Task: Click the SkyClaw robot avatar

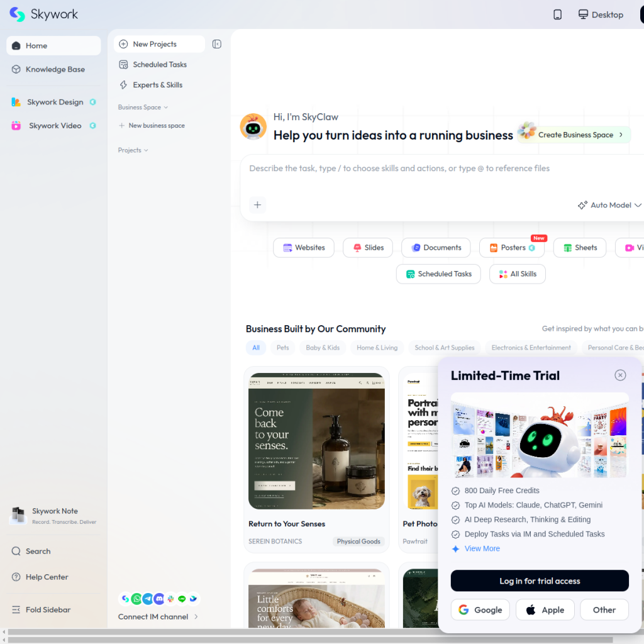Action: pyautogui.click(x=253, y=126)
